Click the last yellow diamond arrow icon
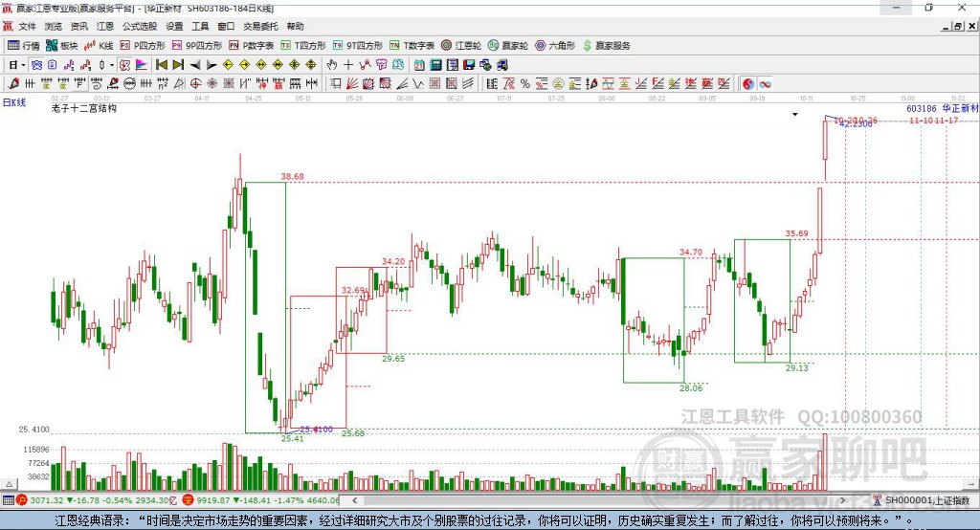This screenshot has width=980, height=530. coord(311,65)
